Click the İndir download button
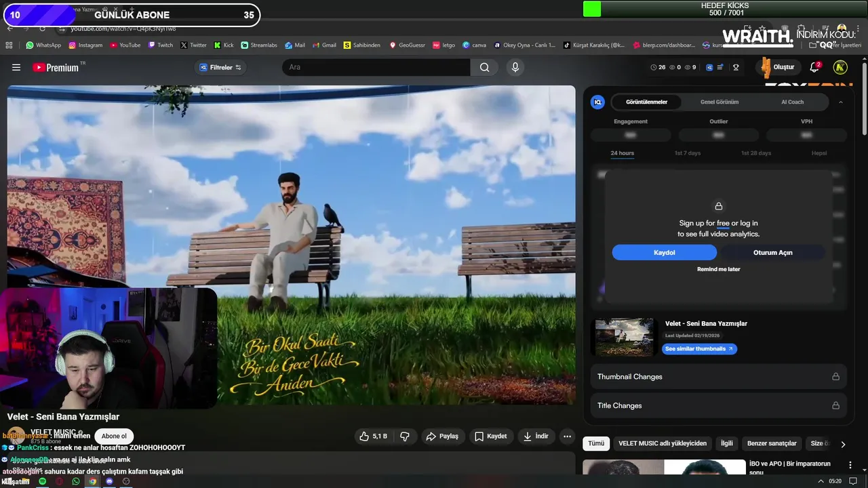Image resolution: width=868 pixels, height=488 pixels. click(536, 436)
